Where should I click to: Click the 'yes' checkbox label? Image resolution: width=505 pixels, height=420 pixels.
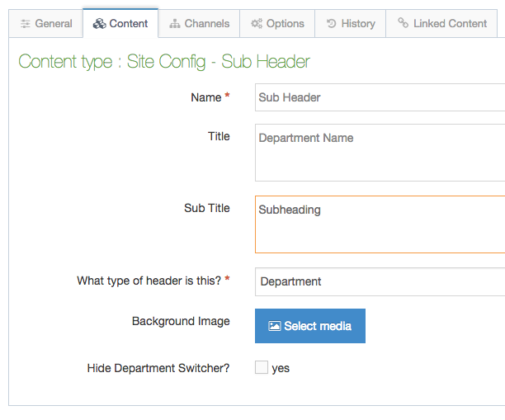point(281,368)
